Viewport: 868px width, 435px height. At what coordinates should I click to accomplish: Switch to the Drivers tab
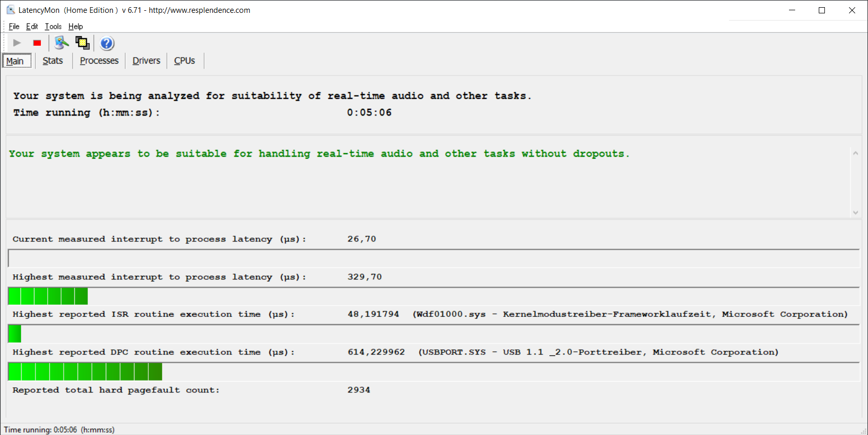[146, 61]
